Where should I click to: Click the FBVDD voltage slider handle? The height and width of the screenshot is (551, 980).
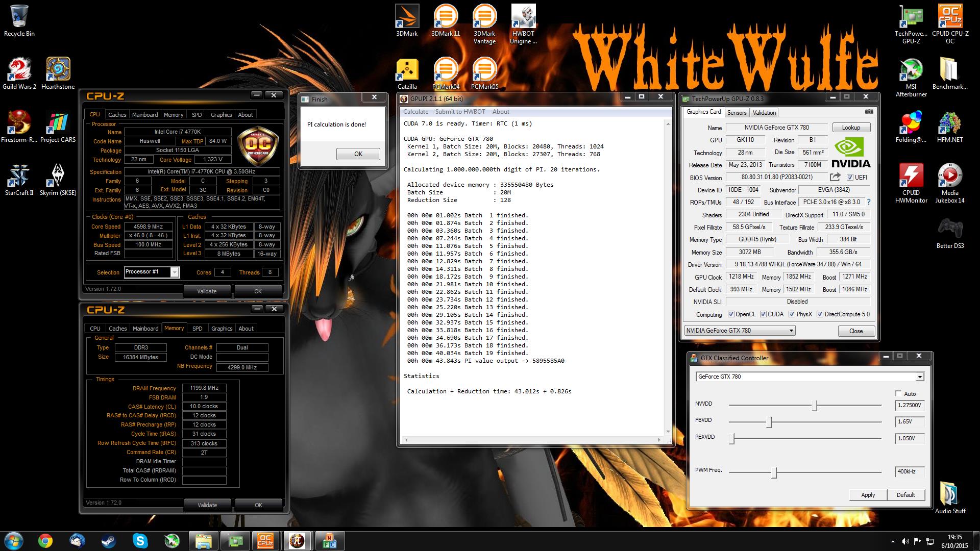tap(770, 422)
